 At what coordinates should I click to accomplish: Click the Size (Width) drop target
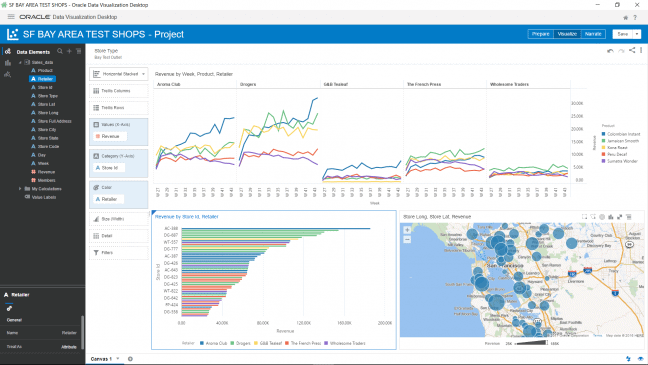pyautogui.click(x=119, y=219)
